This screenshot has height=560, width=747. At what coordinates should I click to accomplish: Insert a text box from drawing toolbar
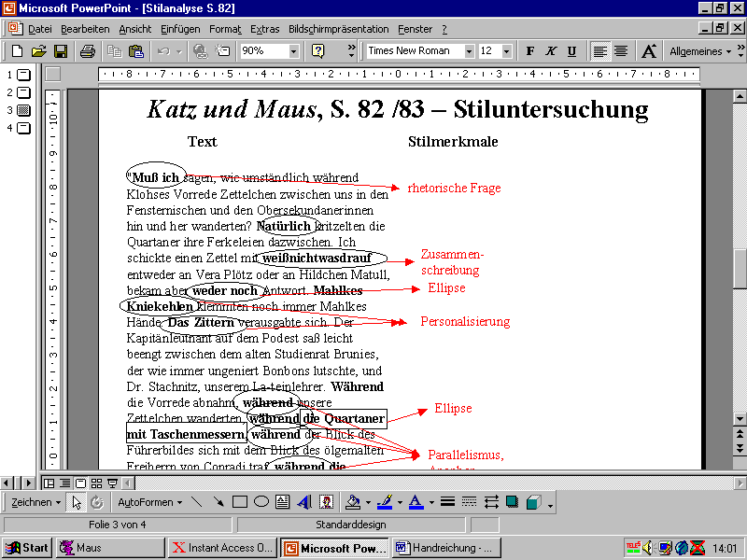283,502
